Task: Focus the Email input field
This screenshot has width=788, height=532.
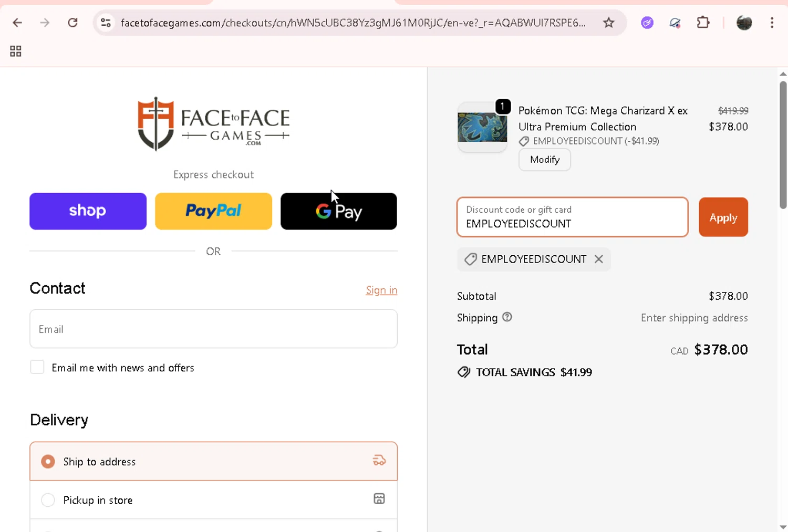Action: [213, 329]
